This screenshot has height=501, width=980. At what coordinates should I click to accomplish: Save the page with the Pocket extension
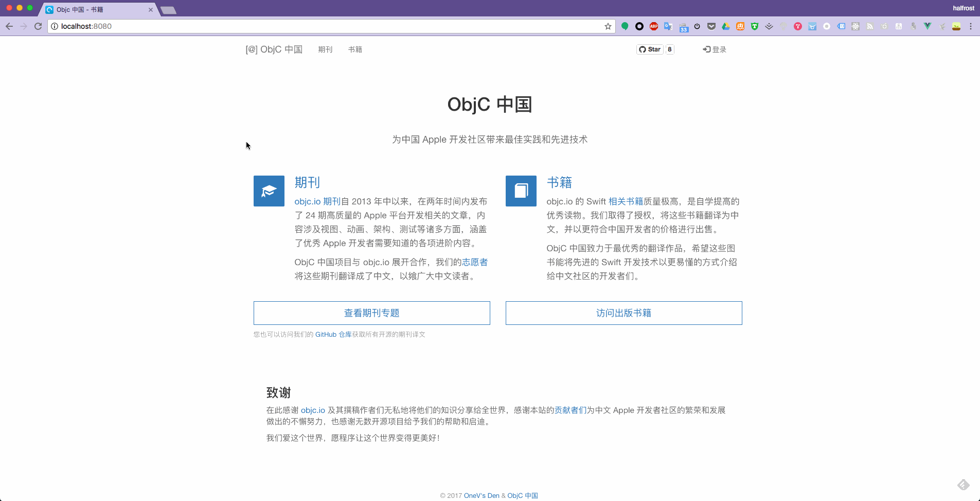coord(711,26)
